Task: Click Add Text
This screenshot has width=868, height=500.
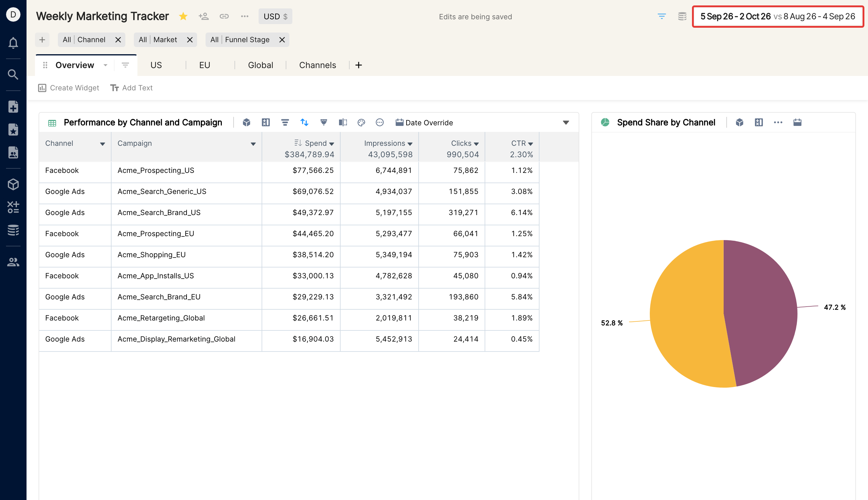Action: click(x=131, y=88)
